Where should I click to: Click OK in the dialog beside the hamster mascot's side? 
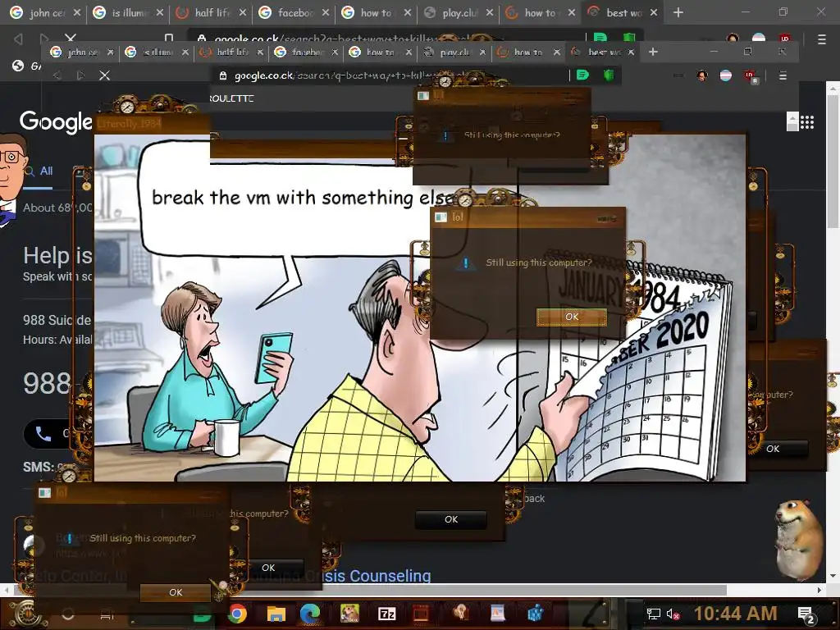pos(773,449)
